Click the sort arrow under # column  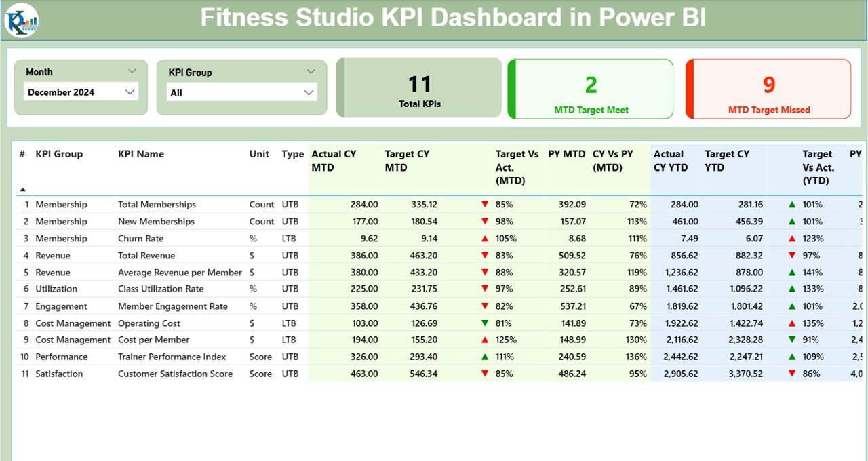[x=22, y=190]
